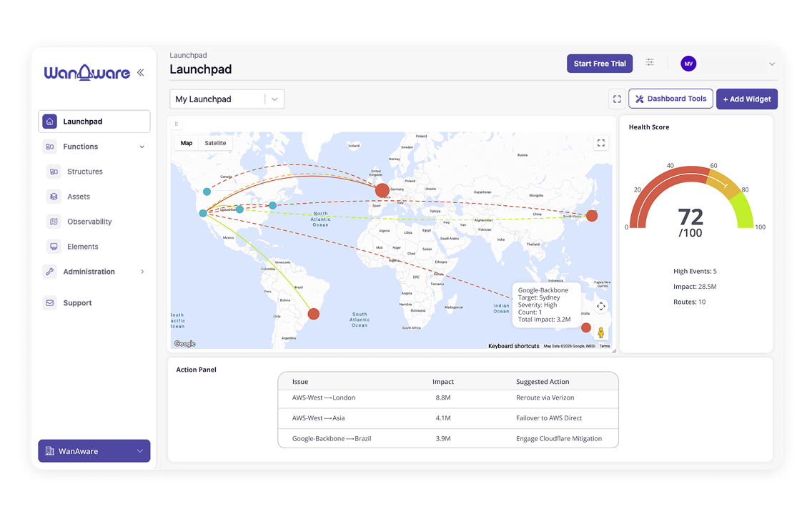
Task: Click Routes: 10 text
Action: point(689,302)
